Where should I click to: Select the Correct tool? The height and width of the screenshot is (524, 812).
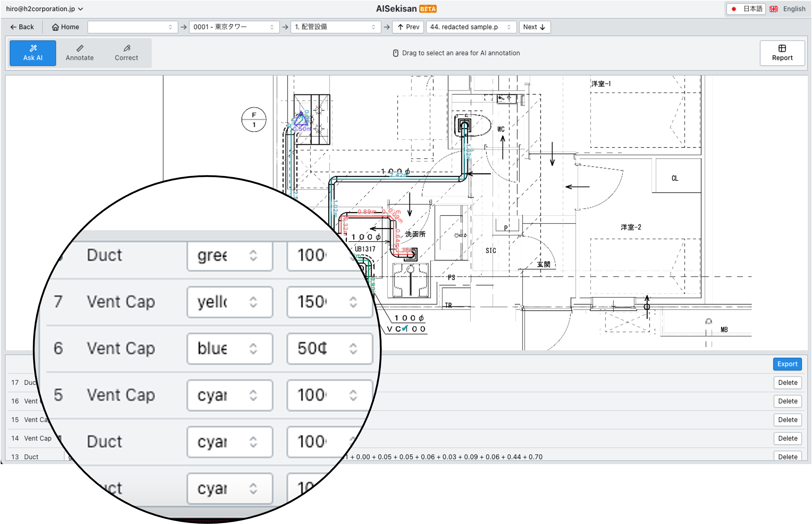pyautogui.click(x=126, y=53)
